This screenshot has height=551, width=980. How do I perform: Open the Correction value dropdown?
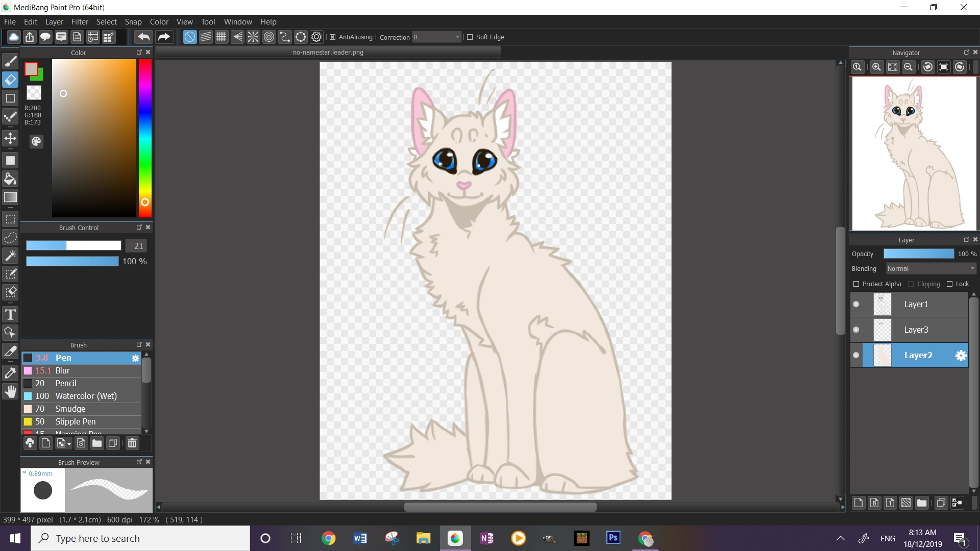click(457, 37)
